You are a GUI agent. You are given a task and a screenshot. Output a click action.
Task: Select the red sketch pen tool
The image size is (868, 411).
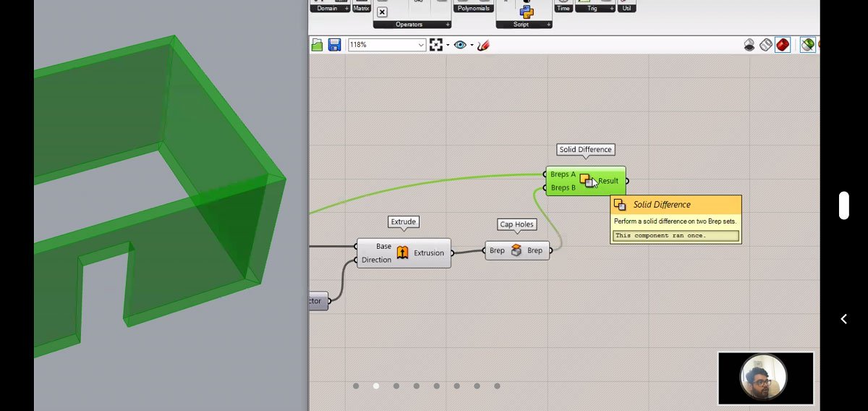coord(483,45)
